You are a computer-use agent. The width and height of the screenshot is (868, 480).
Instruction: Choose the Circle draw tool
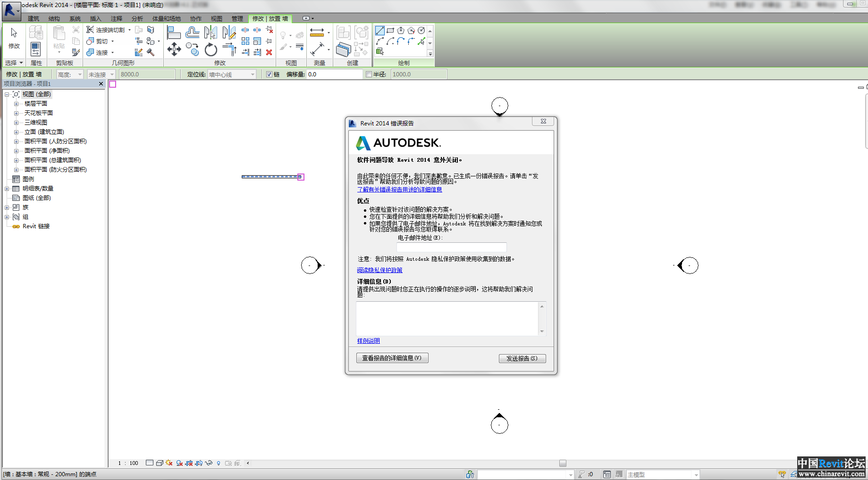click(x=421, y=31)
